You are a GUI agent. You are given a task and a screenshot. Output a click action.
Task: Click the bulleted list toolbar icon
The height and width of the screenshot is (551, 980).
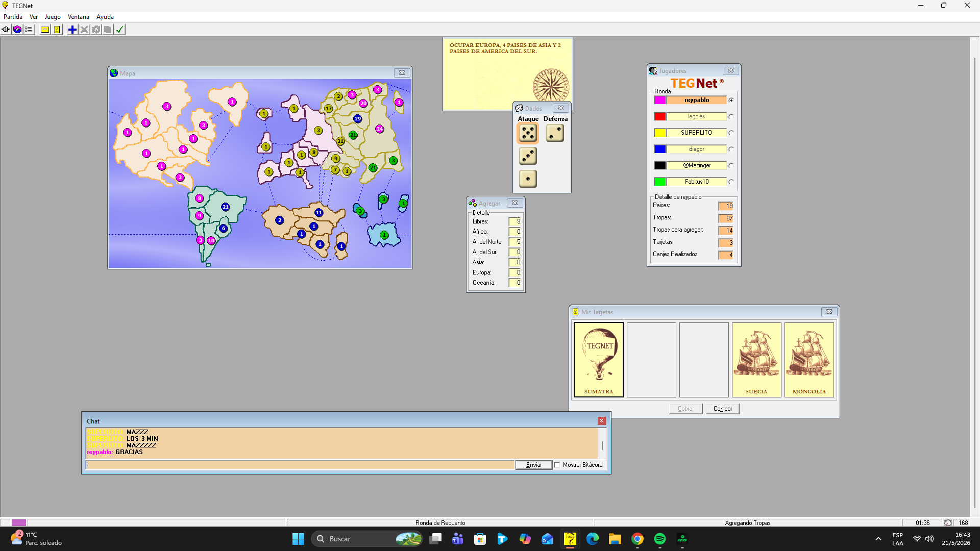[x=29, y=30]
